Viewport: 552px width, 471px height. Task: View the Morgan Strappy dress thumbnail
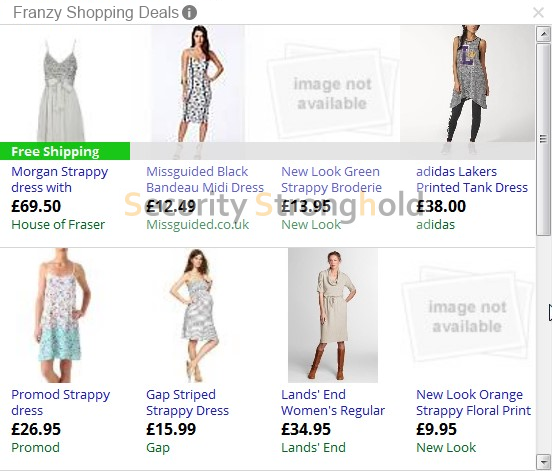click(x=61, y=90)
